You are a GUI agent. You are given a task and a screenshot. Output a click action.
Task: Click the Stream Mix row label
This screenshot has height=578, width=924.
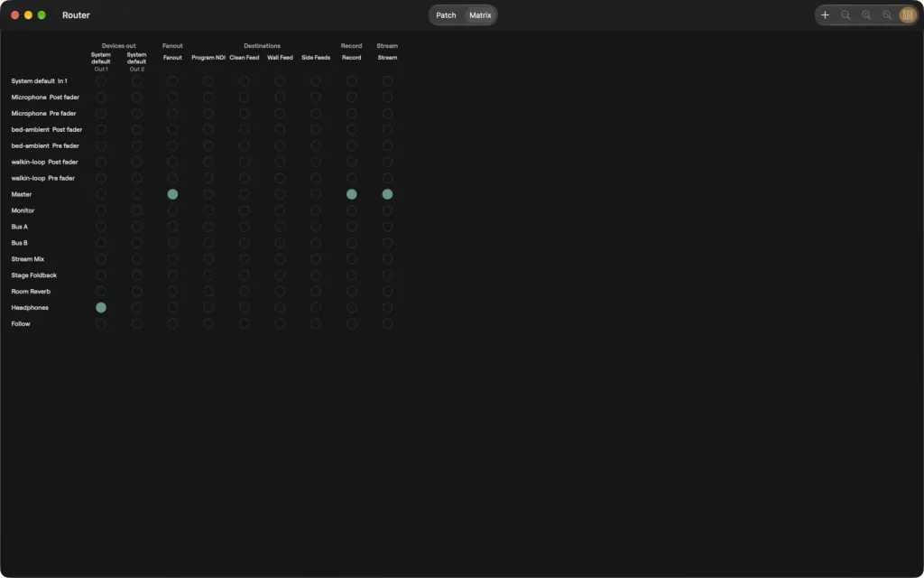tap(28, 259)
